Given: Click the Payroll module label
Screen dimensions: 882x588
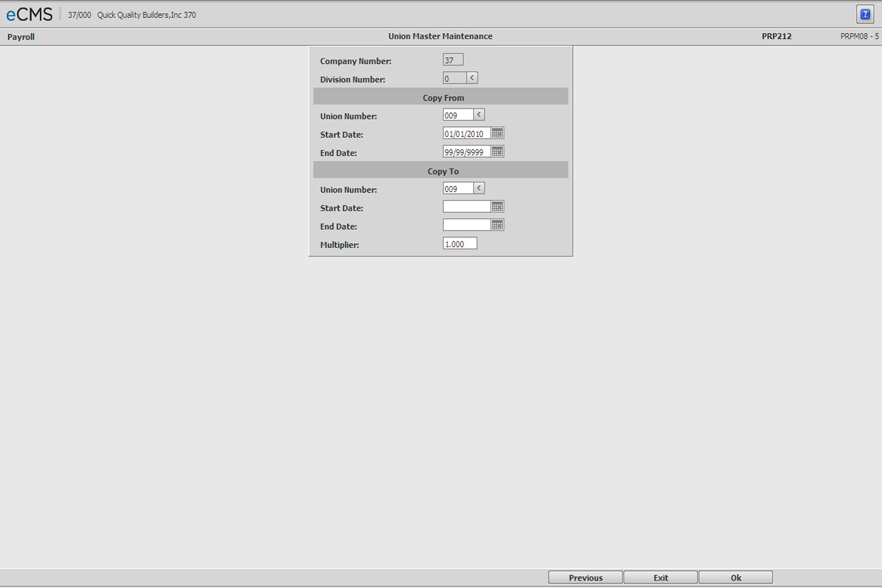Looking at the screenshot, I should 21,37.
